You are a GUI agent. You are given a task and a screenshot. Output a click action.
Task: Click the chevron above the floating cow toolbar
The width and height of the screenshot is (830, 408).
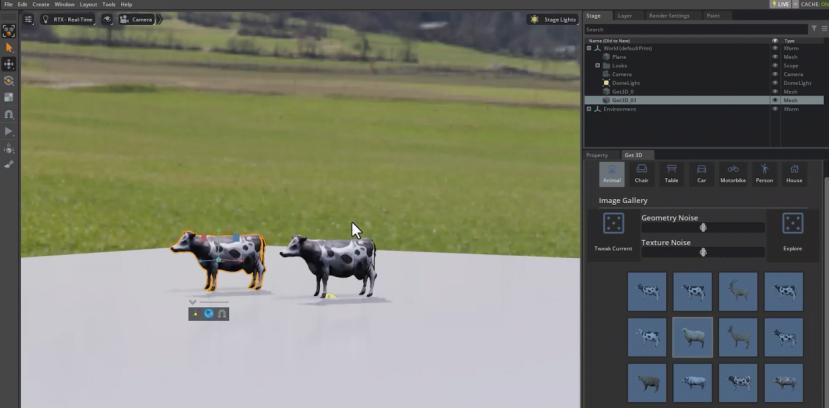193,302
